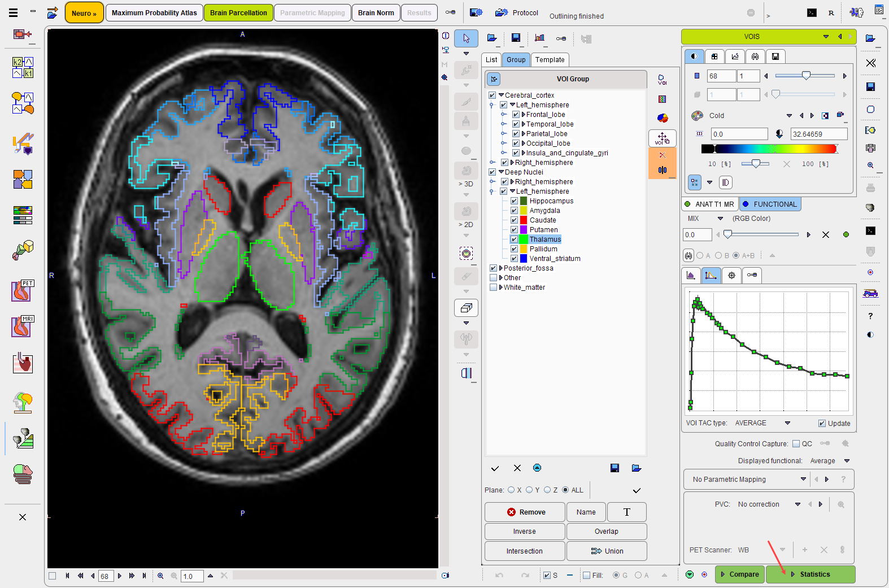This screenshot has width=889, height=588.
Task: Open the PVC No correction dropdown
Action: pyautogui.click(x=798, y=504)
